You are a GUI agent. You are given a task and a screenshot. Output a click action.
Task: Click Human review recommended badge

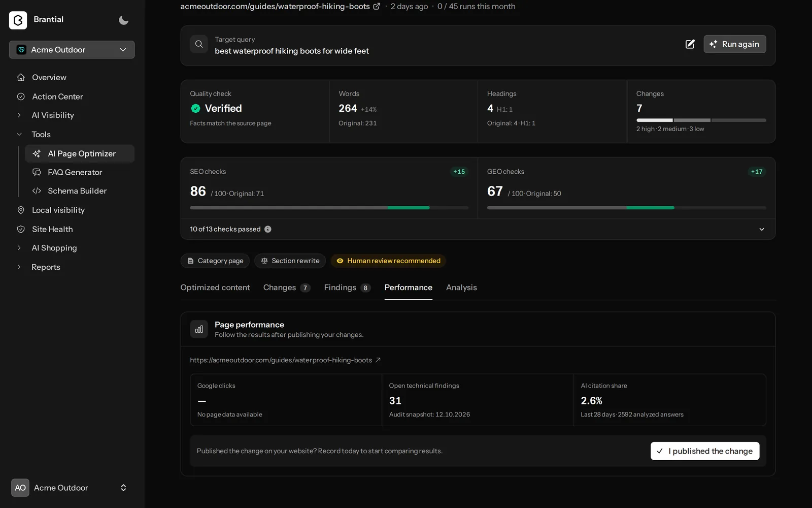click(388, 261)
